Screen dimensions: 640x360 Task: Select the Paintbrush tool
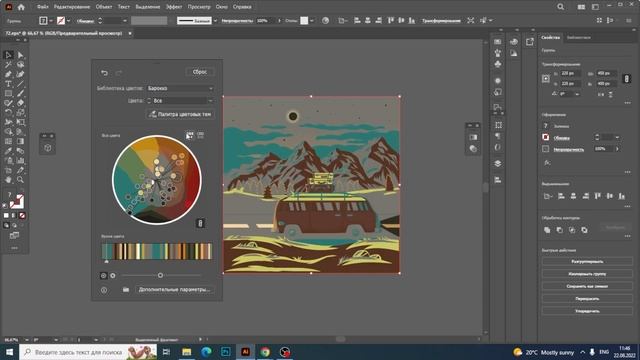click(x=20, y=93)
